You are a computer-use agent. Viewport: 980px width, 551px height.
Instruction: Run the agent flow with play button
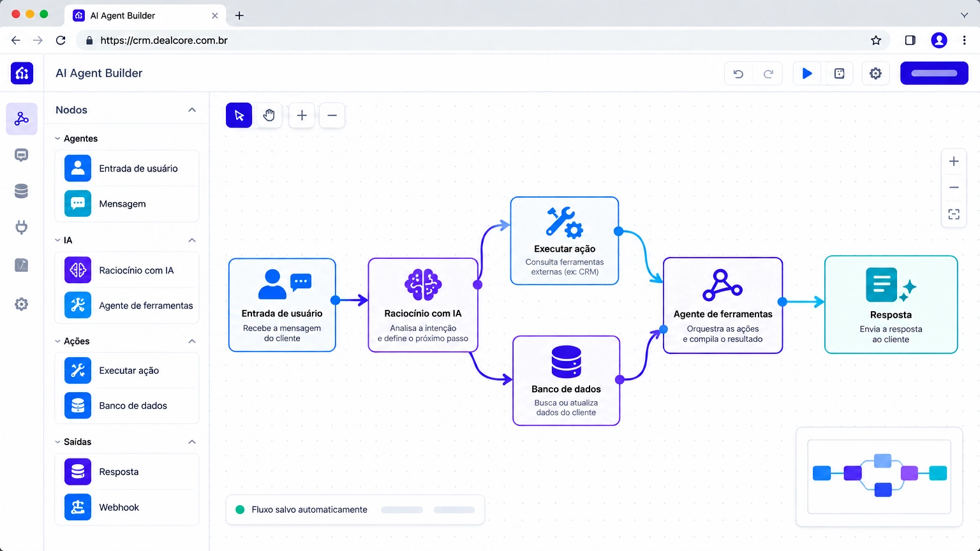[807, 73]
